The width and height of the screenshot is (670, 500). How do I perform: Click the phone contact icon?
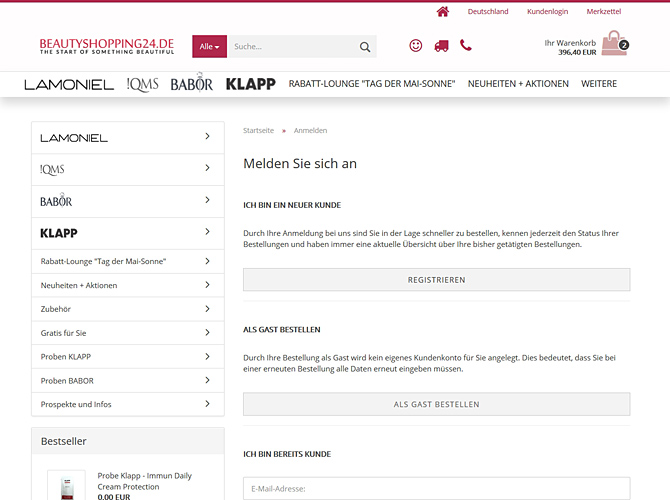pyautogui.click(x=466, y=45)
